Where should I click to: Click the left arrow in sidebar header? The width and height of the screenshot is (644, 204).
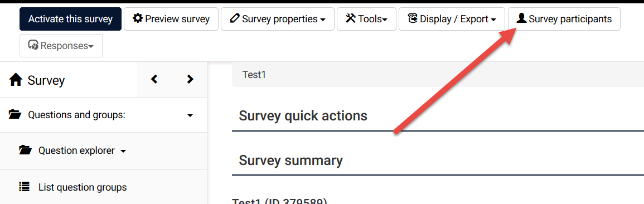coord(154,79)
